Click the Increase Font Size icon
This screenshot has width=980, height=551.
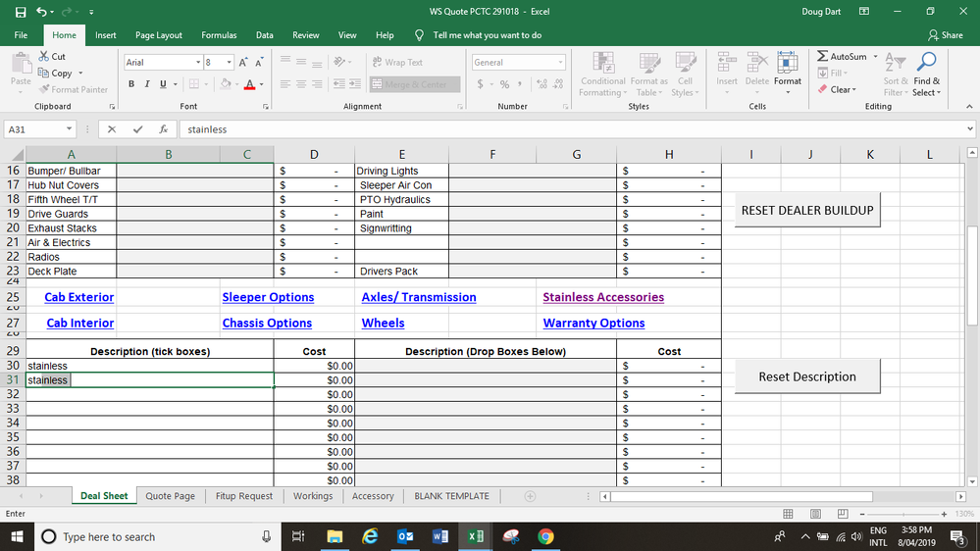point(243,62)
